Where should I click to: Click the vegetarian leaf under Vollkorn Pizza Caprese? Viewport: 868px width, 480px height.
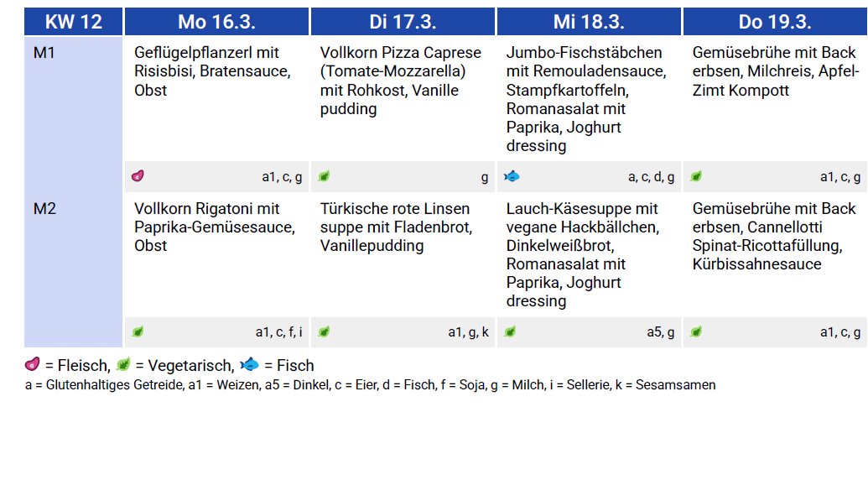tap(325, 176)
